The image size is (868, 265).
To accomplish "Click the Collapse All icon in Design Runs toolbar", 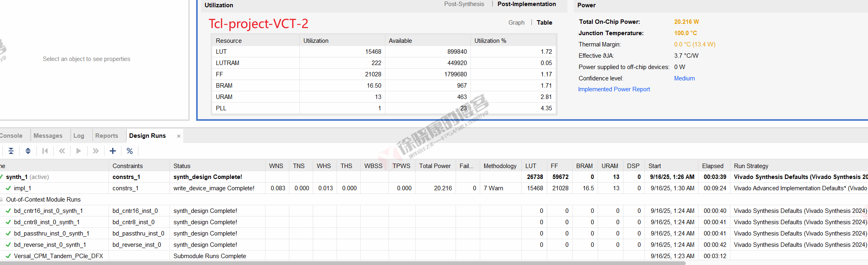I will (x=11, y=151).
